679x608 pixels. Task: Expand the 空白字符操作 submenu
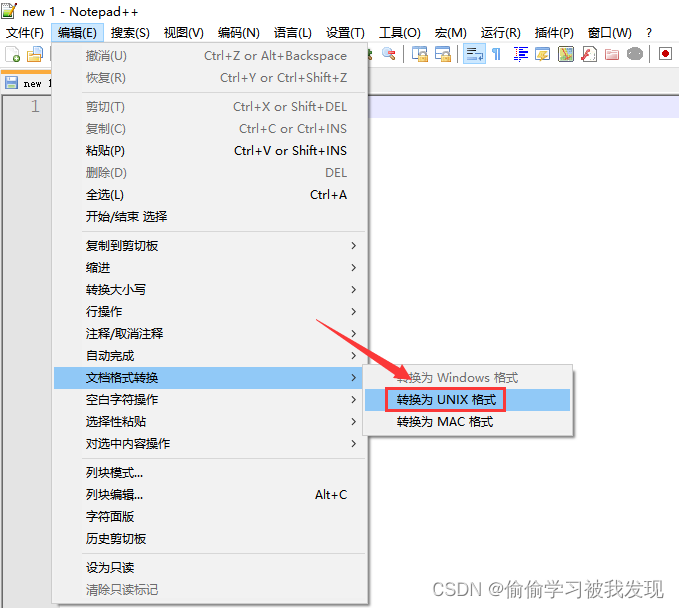[210, 400]
